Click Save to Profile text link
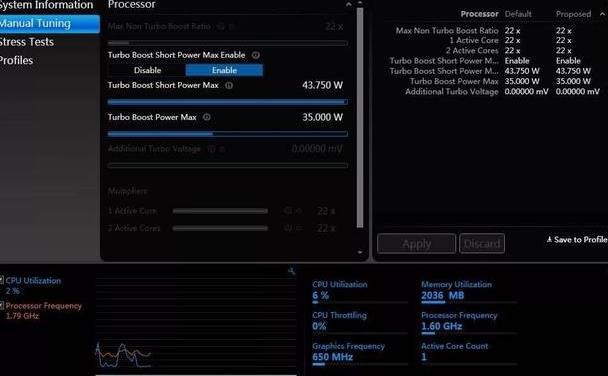608x376 pixels. [580, 240]
